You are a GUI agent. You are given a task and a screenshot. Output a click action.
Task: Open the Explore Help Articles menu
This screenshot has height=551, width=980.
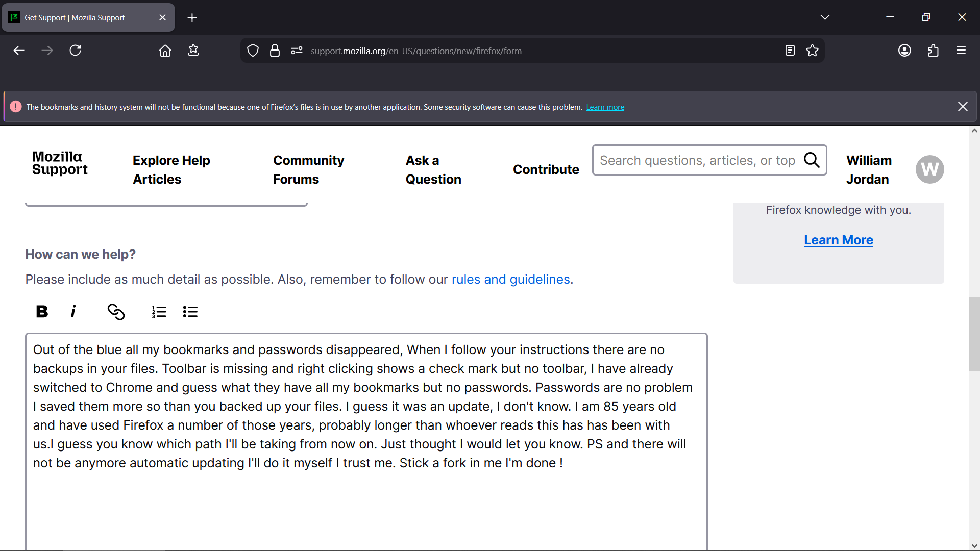[x=171, y=169]
